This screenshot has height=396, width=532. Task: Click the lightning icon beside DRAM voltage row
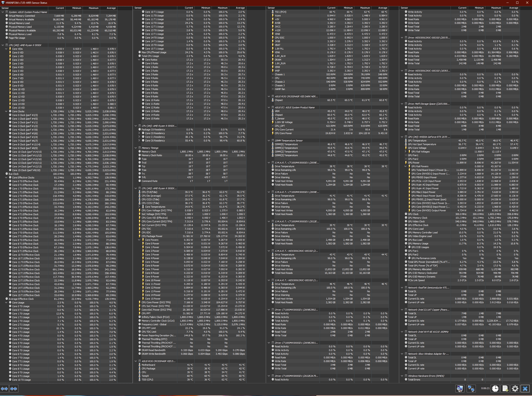(273, 60)
